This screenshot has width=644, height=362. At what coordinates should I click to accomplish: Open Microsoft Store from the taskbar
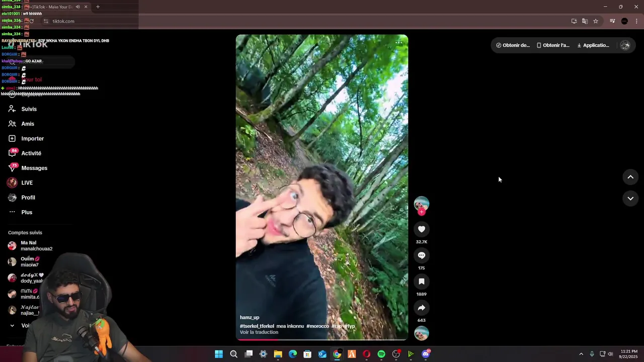[307, 354]
